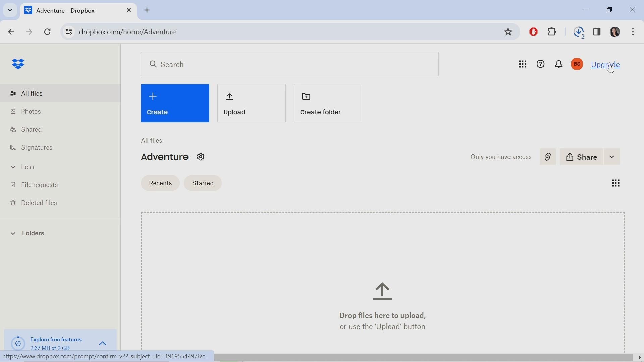
Task: Open the Share dropdown arrow
Action: coord(612,157)
